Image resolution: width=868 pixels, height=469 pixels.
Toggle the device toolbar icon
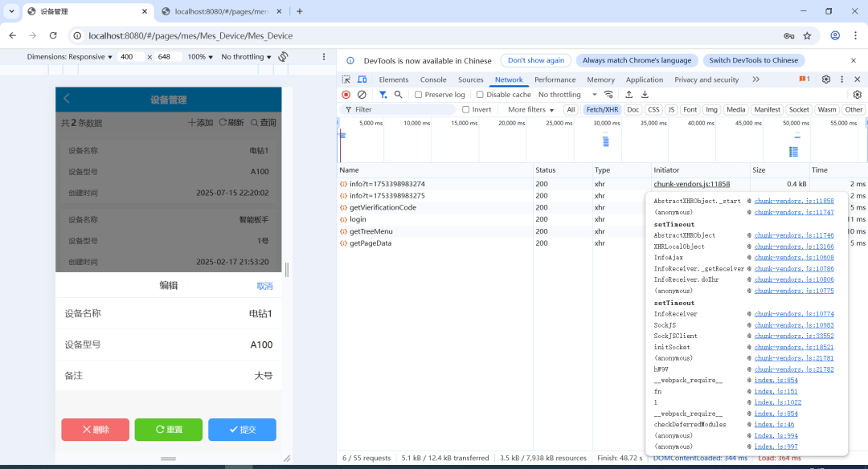362,80
